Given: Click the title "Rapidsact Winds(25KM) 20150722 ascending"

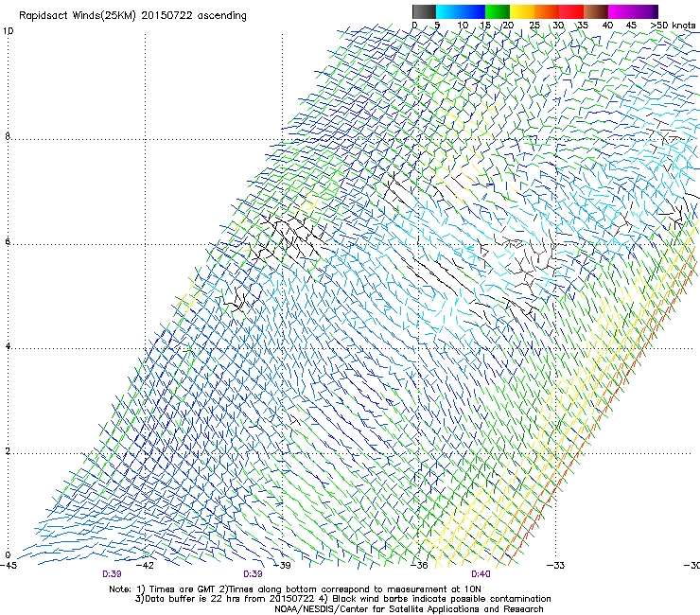Looking at the screenshot, I should tap(132, 16).
